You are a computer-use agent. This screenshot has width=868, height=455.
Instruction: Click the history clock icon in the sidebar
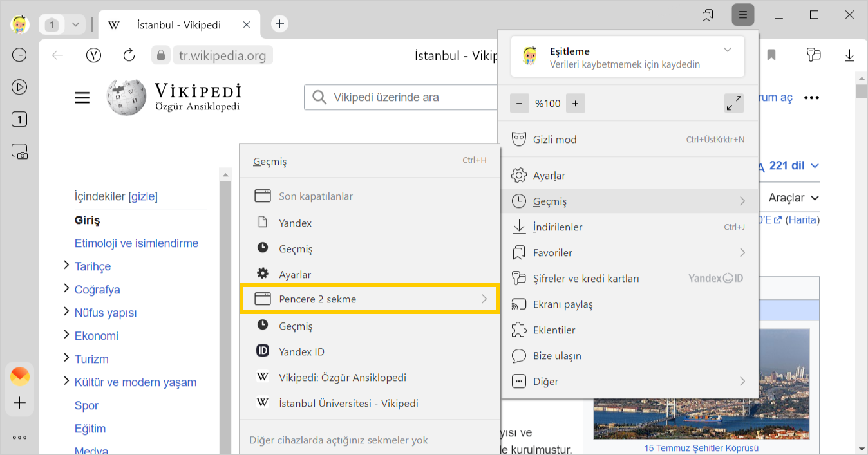(x=19, y=55)
